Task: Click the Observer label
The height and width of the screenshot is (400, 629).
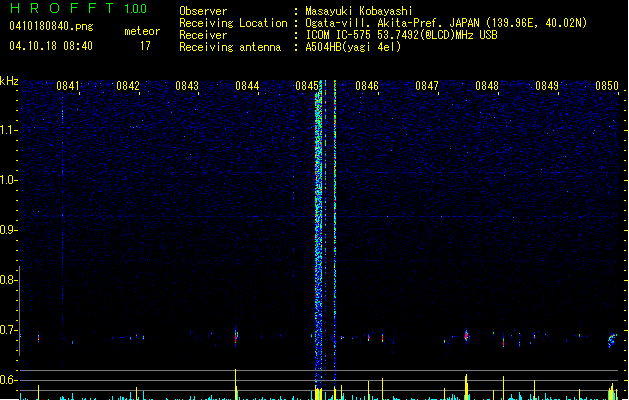Action: pyautogui.click(x=203, y=11)
